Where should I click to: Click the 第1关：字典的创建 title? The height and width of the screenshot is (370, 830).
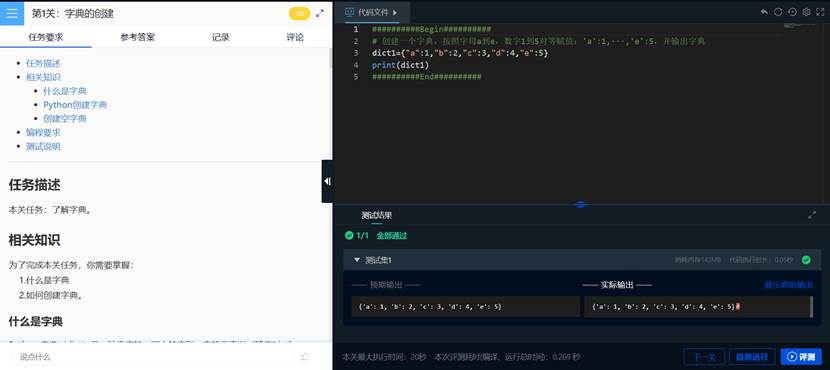(x=73, y=14)
